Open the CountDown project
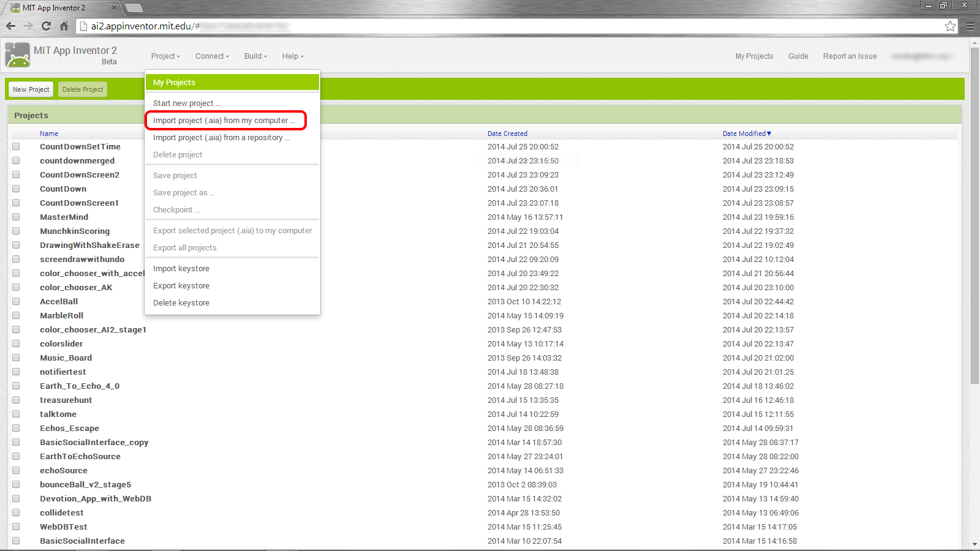 pos(63,189)
